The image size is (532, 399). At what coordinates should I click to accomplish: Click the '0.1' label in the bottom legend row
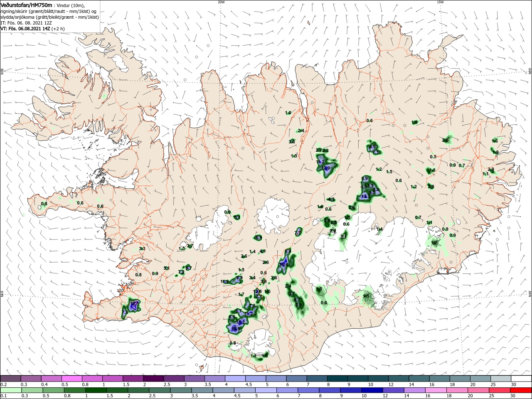click(x=3, y=396)
